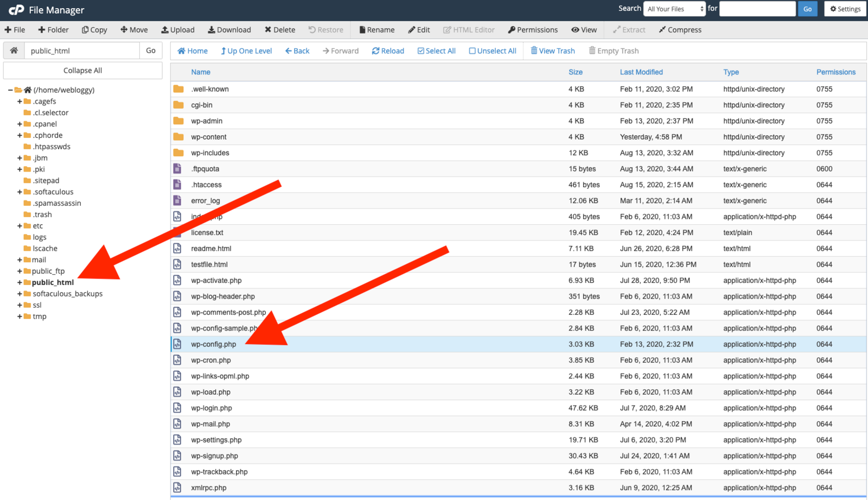The image size is (868, 500).
Task: Open Permissions for the selected file
Action: point(533,30)
